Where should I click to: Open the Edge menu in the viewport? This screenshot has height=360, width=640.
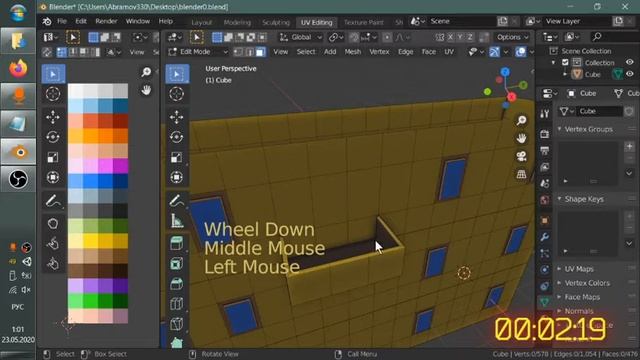(405, 52)
